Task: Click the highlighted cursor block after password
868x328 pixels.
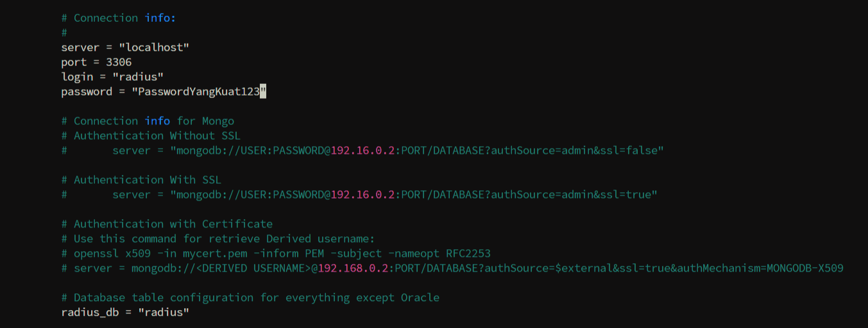Action: click(263, 92)
